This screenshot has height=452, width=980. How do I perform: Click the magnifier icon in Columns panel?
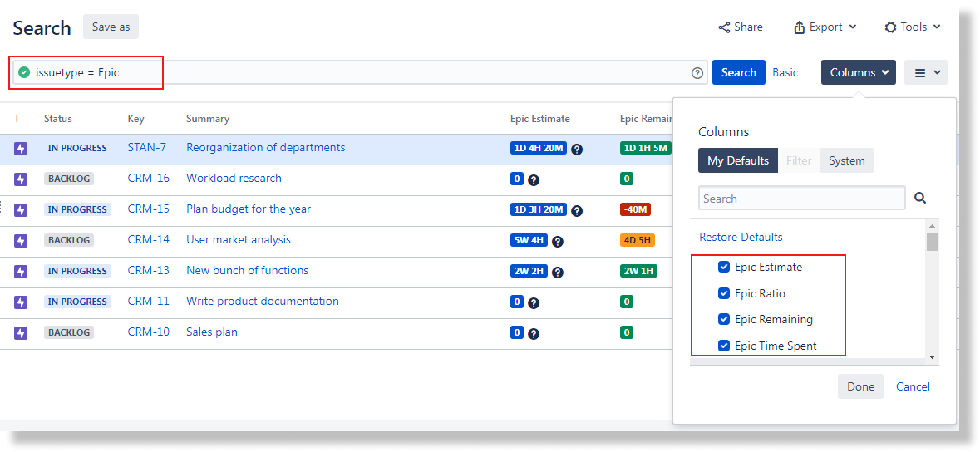pos(920,199)
